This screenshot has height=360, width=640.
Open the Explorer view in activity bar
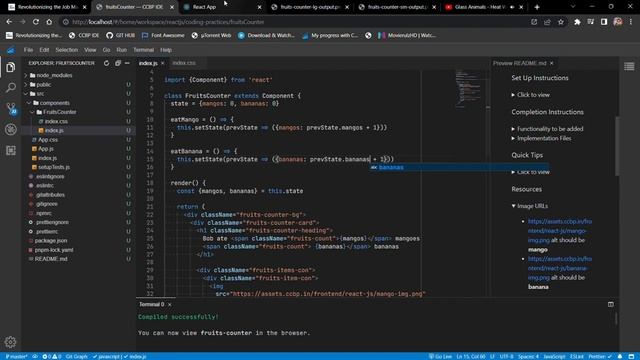click(x=11, y=67)
